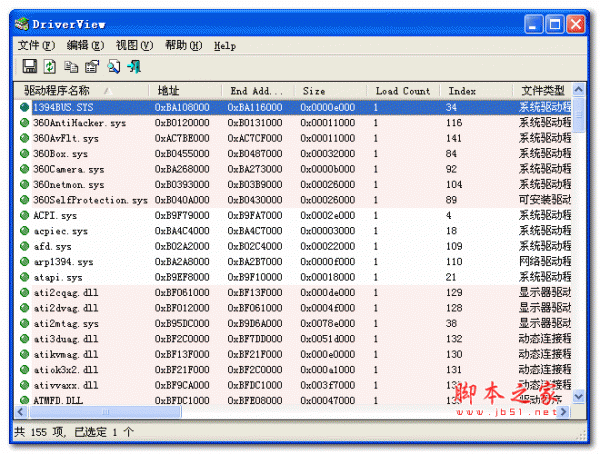Click vertical scrollbar up arrow
Viewport: 600px width, 454px height.
coord(578,90)
